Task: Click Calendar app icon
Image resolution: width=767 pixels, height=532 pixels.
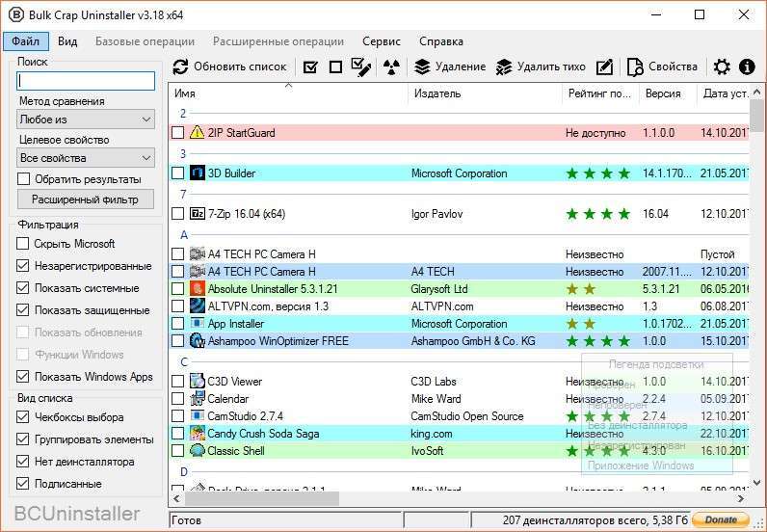Action: 197,398
